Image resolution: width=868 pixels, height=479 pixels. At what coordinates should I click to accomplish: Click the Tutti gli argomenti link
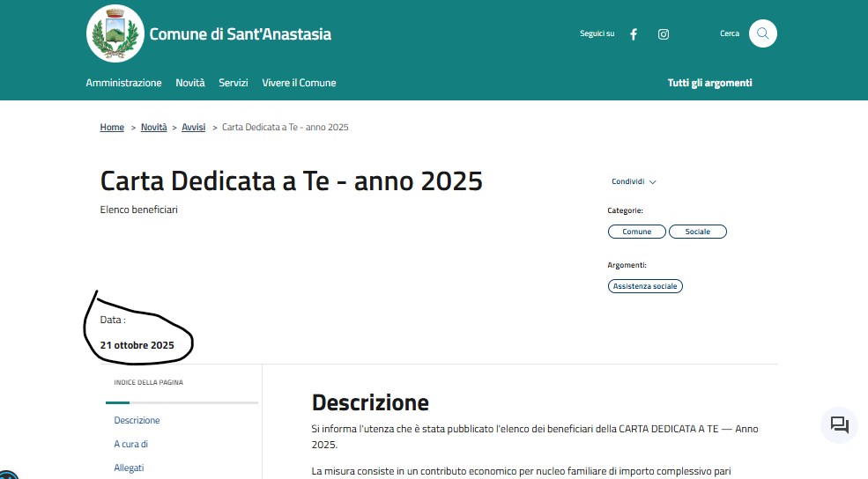pyautogui.click(x=709, y=83)
